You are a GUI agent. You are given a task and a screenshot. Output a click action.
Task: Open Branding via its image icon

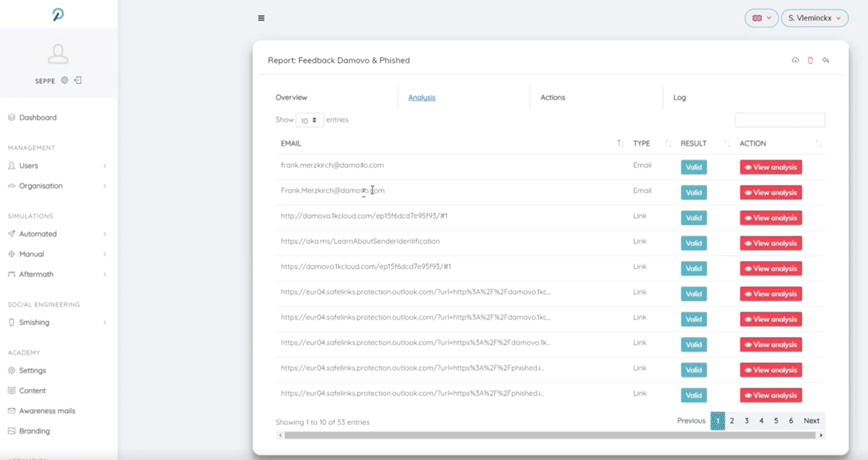pos(12,431)
